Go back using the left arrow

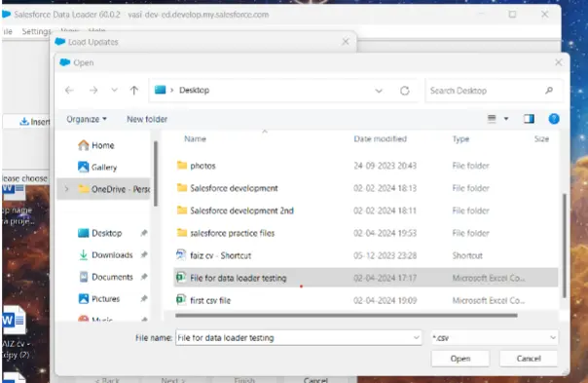click(x=69, y=90)
